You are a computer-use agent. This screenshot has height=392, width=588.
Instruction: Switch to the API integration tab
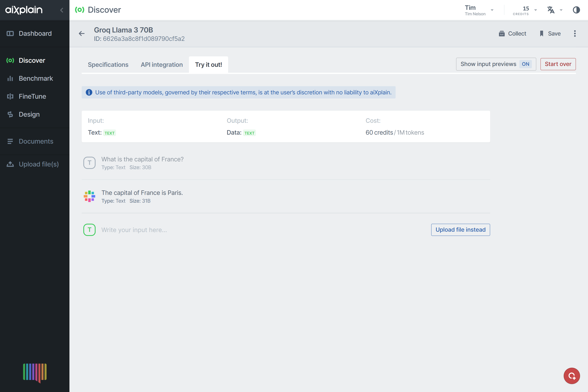pos(162,65)
